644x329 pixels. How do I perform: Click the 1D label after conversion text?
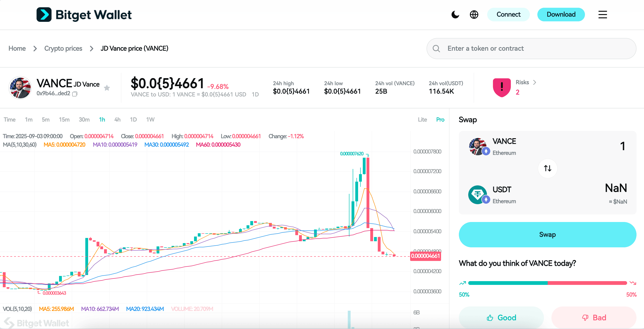[255, 94]
